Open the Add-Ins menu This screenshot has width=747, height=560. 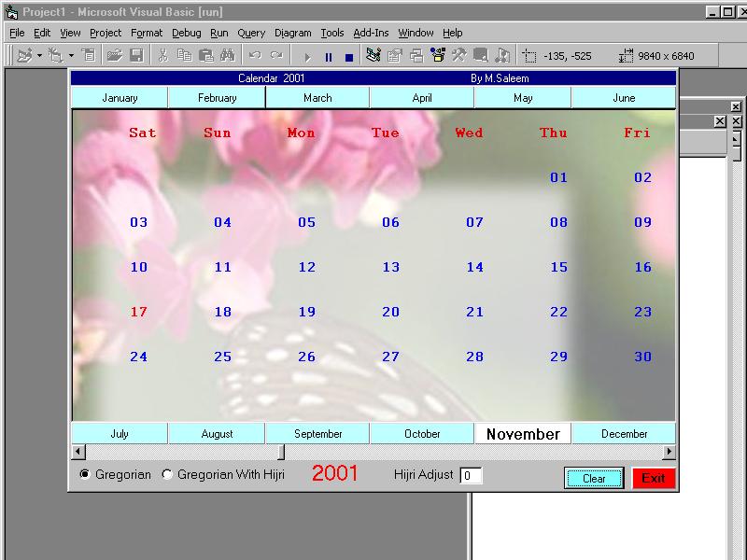click(371, 33)
